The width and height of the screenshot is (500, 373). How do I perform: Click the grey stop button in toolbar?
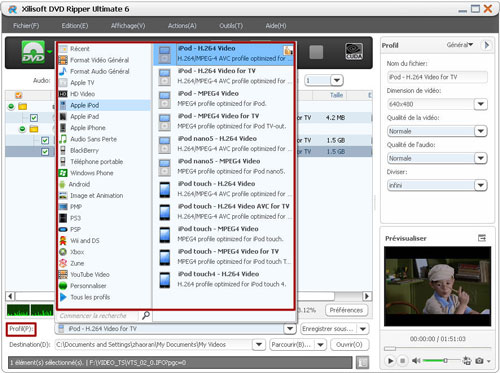click(316, 52)
